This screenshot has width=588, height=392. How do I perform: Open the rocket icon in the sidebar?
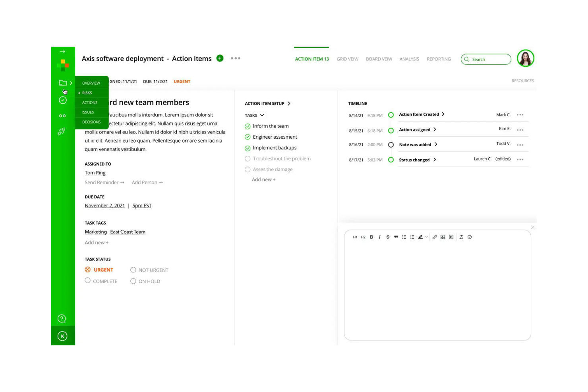pyautogui.click(x=62, y=131)
